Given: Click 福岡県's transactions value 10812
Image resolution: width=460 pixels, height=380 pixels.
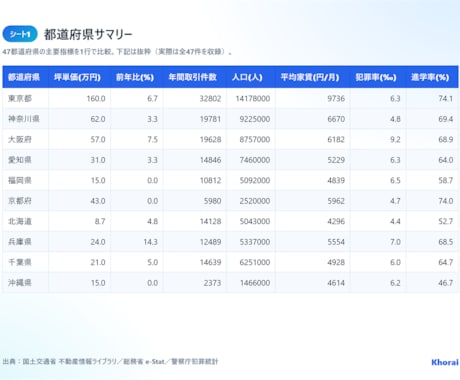Looking at the screenshot, I should point(210,180).
